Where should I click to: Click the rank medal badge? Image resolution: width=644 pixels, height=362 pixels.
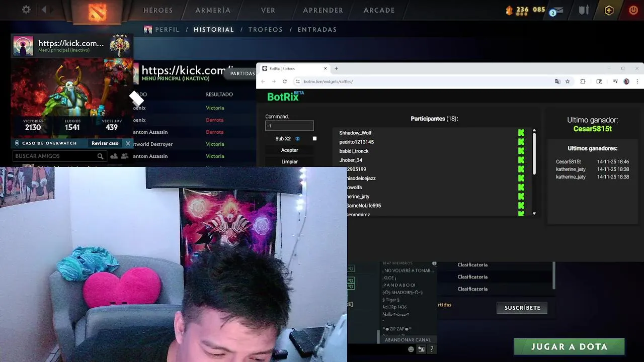click(x=120, y=46)
